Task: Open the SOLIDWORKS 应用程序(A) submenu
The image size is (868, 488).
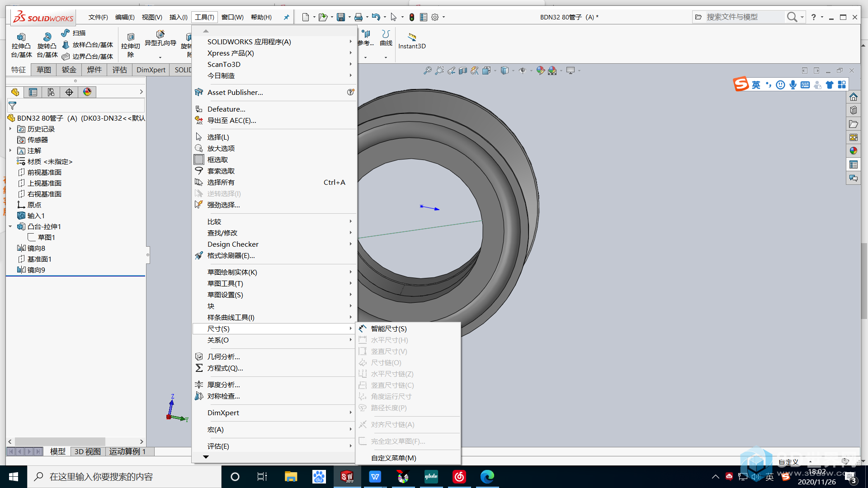Action: (x=275, y=42)
